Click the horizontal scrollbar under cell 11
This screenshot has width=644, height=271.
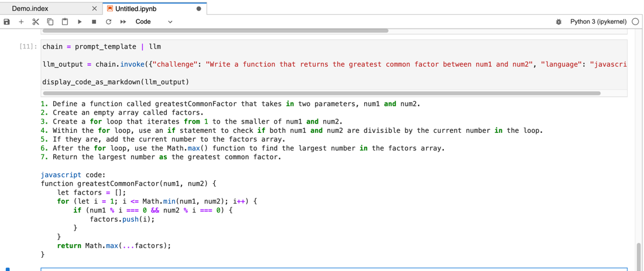pos(321,93)
